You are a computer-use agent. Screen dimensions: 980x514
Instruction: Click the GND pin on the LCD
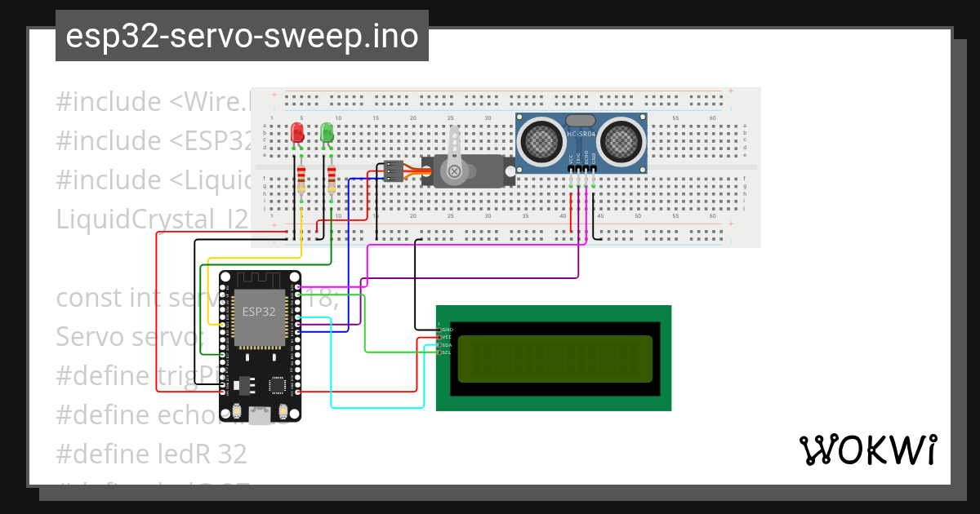point(440,329)
